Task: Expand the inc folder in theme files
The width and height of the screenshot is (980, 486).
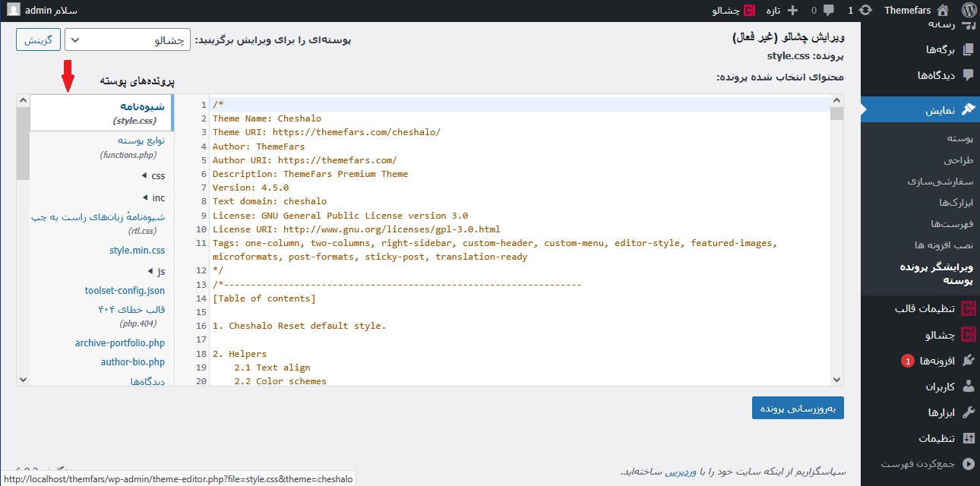Action: [x=153, y=198]
